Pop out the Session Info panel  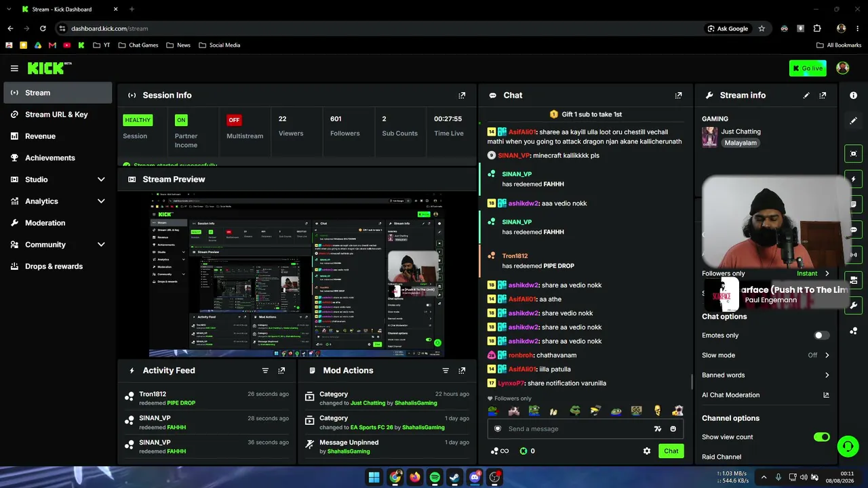[462, 96]
